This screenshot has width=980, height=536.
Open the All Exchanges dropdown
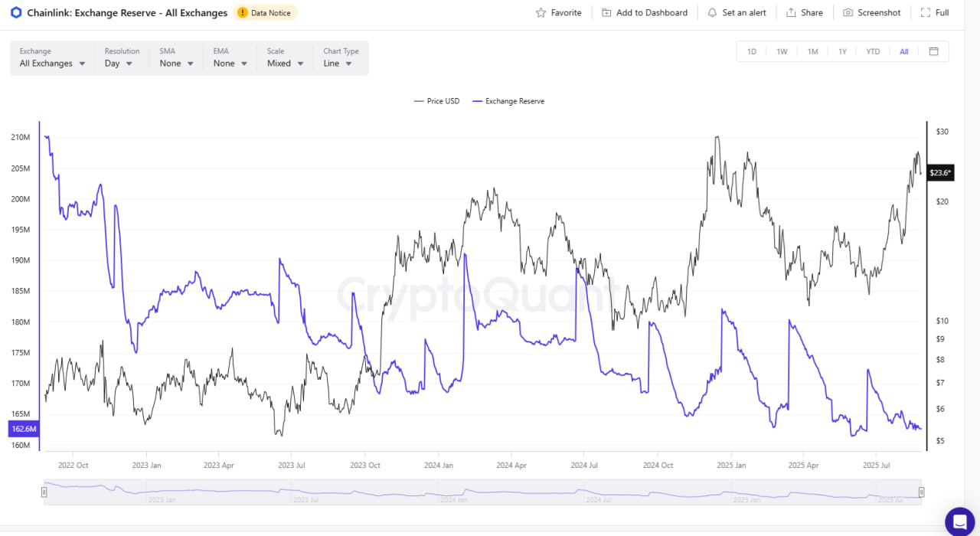click(x=51, y=64)
